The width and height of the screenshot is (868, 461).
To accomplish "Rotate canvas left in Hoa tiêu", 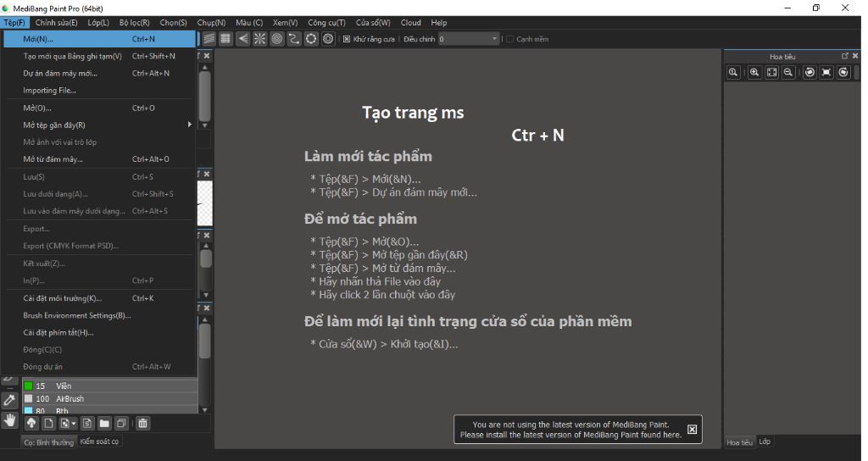I will pos(810,73).
